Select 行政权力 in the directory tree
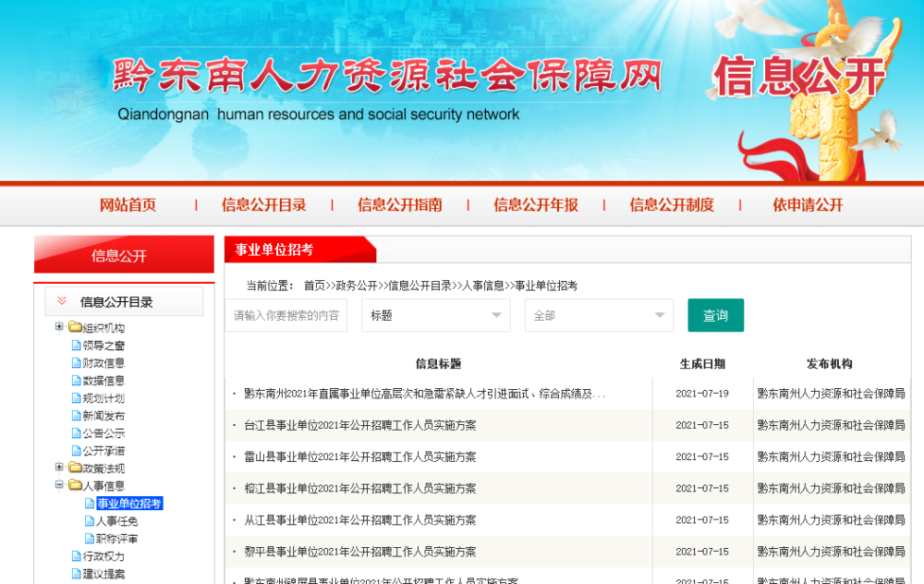 103,557
